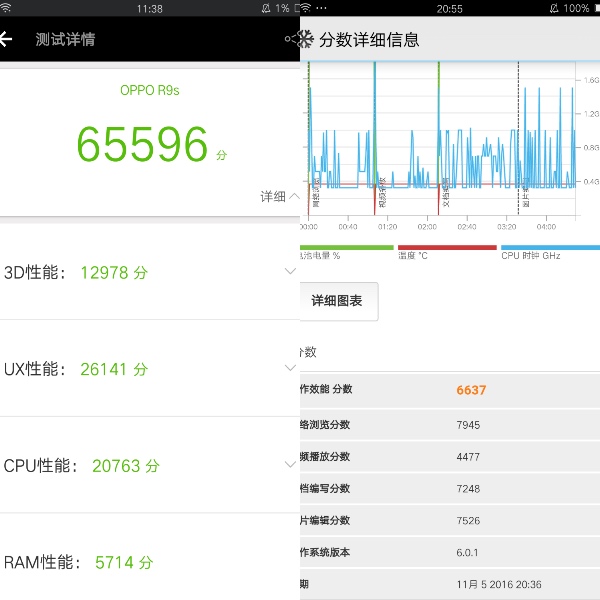Tap the Wi-Fi icon in the left status bar
The width and height of the screenshot is (600, 600).
pyautogui.click(x=6, y=8)
